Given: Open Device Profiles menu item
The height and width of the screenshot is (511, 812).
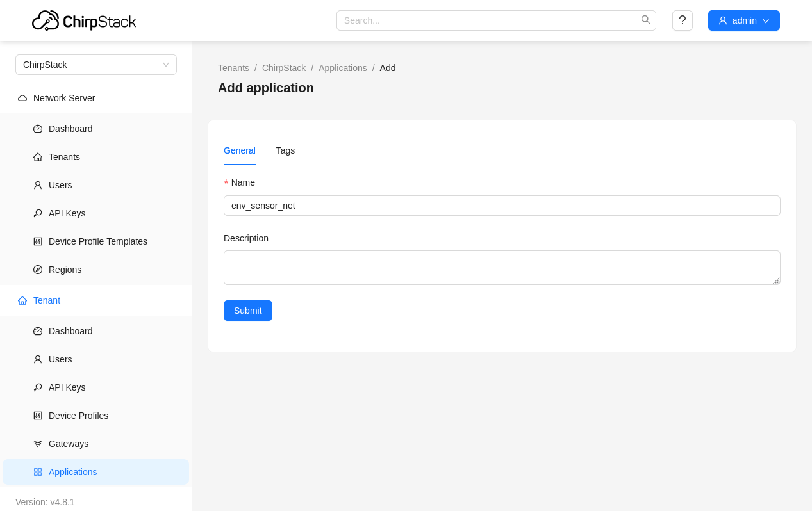Looking at the screenshot, I should [x=96, y=416].
